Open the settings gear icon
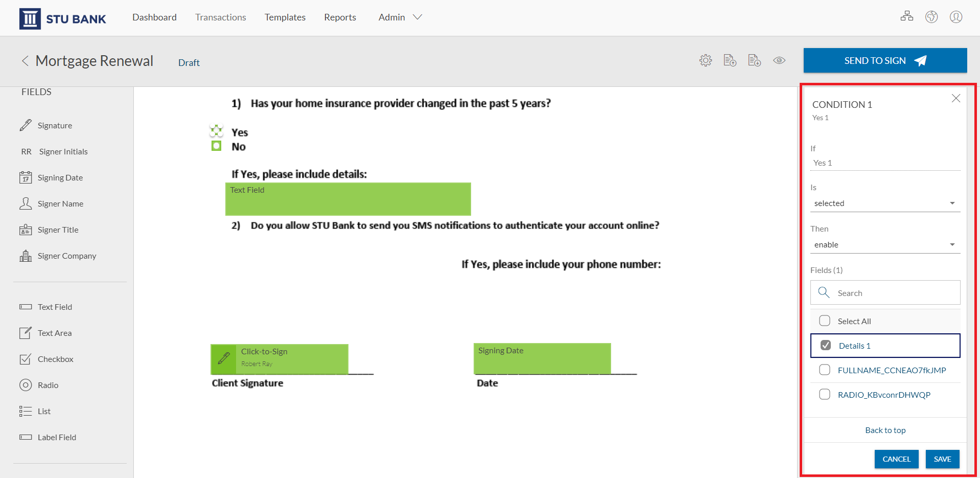980x478 pixels. (x=706, y=60)
